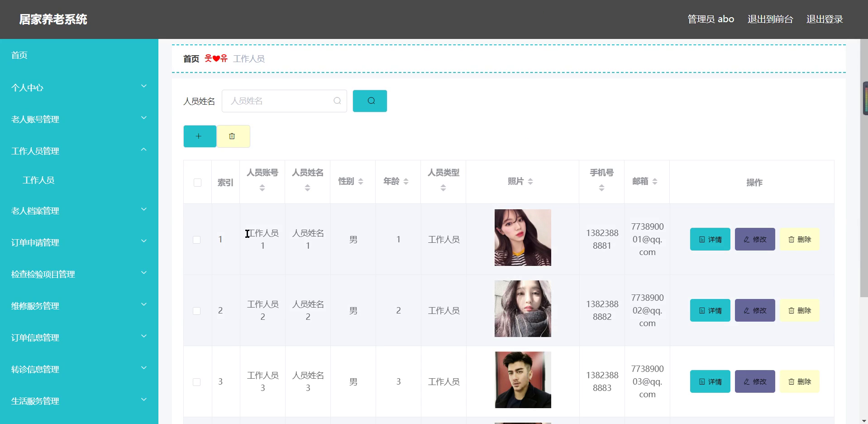
Task: Open photo thumbnail of 工作人员3
Action: tap(523, 380)
